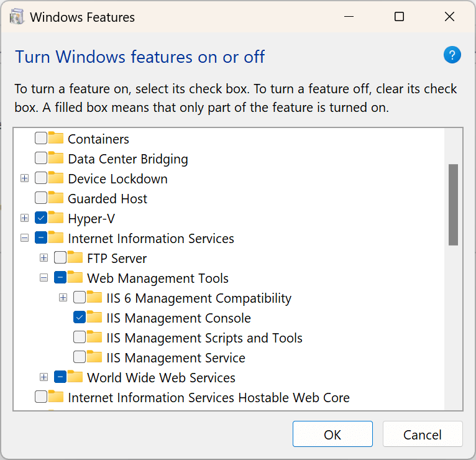The height and width of the screenshot is (460, 476).
Task: Collapse the Internet Information Services node
Action: tap(25, 238)
